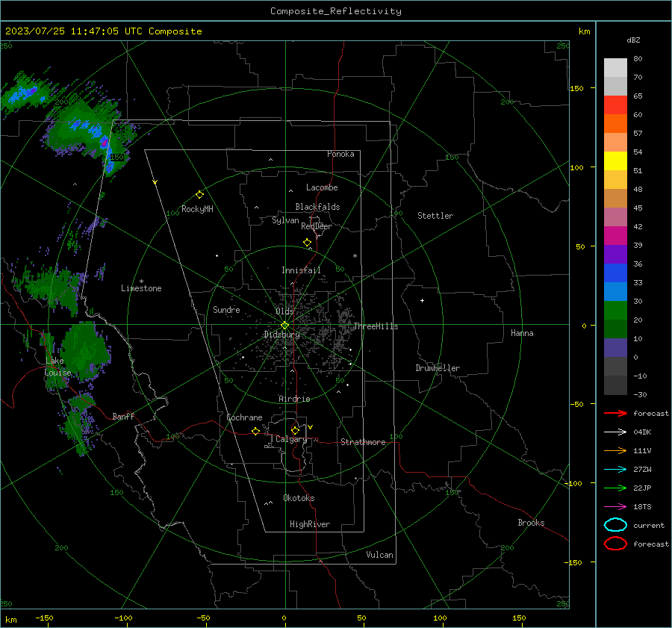Pick the green 20-30 dBZ color swatch
The image size is (672, 628).
tap(615, 311)
